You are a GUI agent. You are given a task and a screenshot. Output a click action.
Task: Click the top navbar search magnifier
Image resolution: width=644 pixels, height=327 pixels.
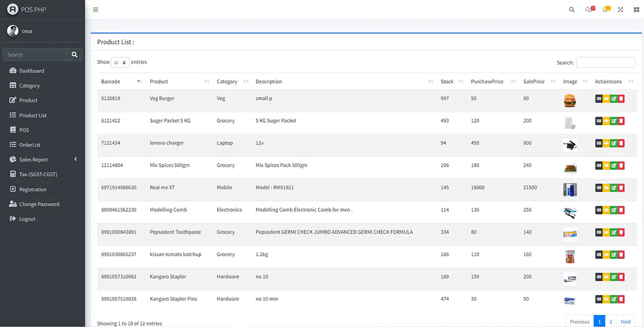(x=572, y=10)
